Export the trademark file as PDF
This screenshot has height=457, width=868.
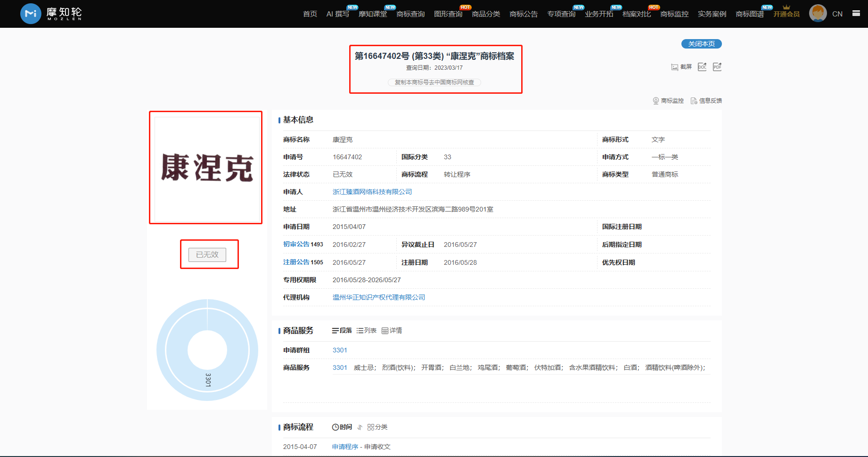click(x=717, y=67)
